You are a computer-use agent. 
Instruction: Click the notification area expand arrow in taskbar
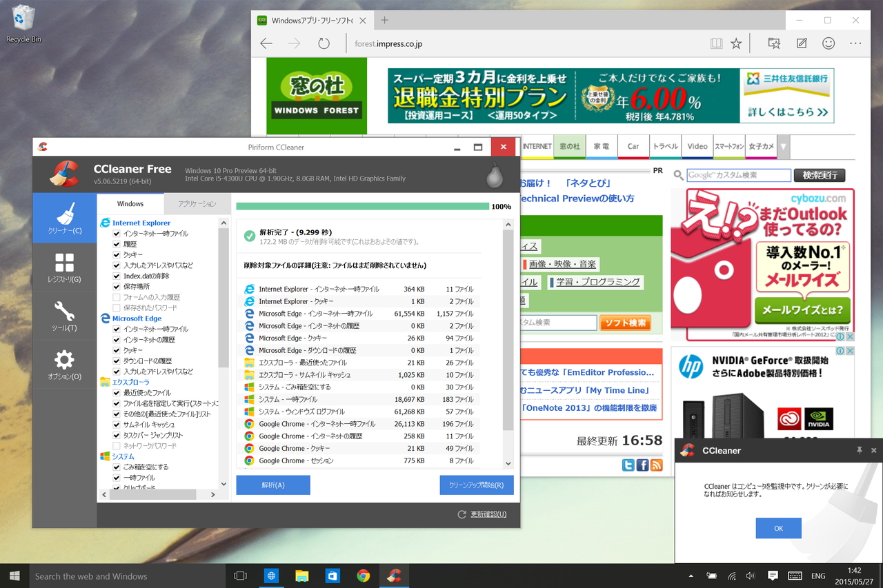[x=691, y=576]
